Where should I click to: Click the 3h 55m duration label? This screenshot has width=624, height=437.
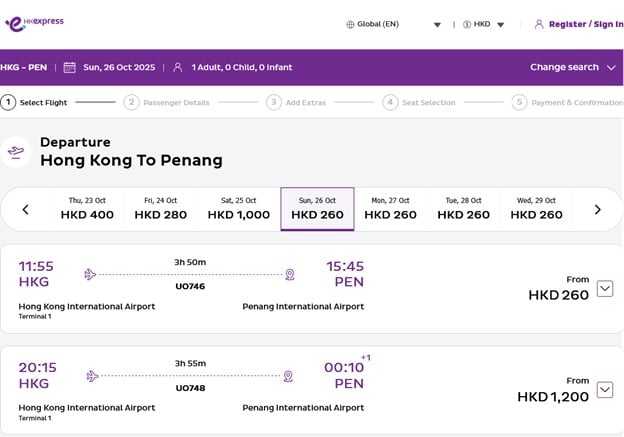coord(190,363)
